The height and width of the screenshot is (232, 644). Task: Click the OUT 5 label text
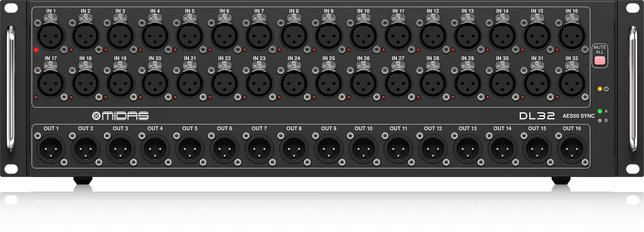[x=190, y=128]
